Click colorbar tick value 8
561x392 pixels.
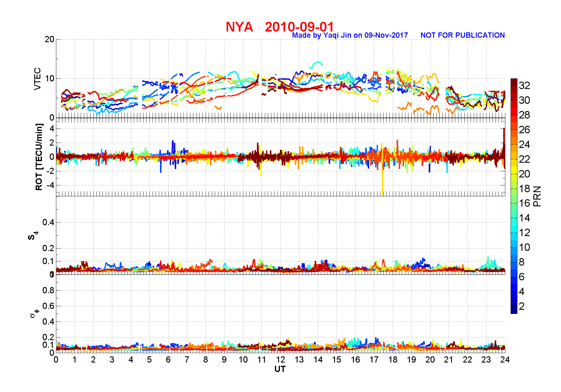(x=522, y=262)
